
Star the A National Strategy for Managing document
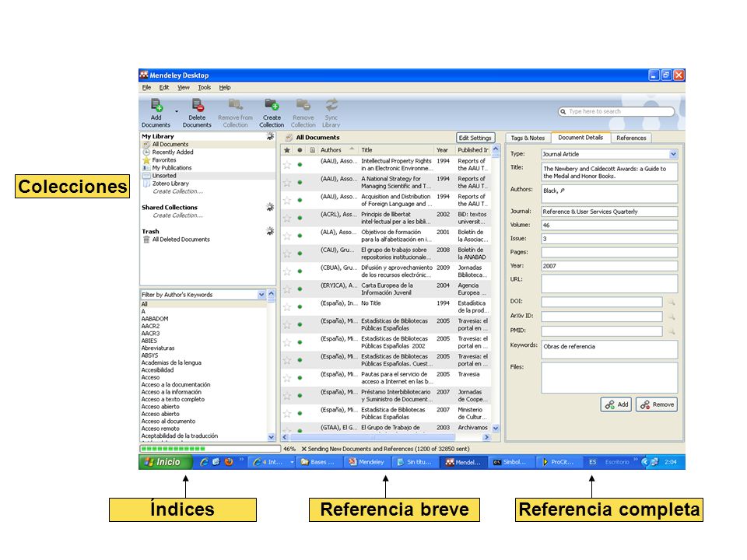point(287,182)
